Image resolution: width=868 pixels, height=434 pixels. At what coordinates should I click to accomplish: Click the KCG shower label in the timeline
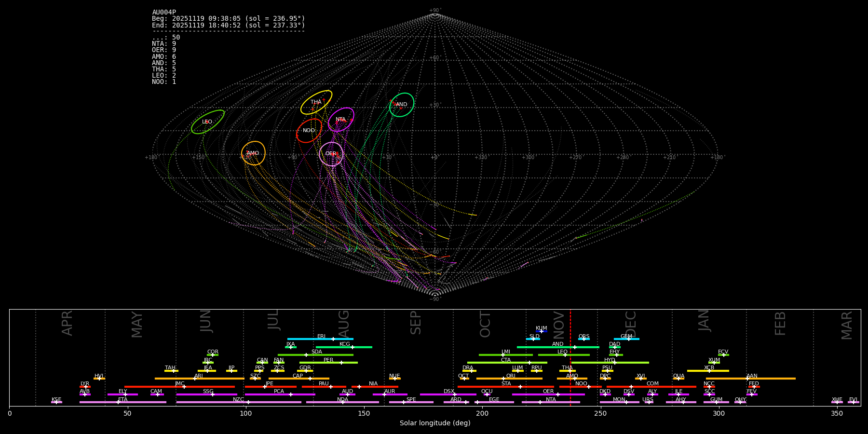[x=345, y=344]
